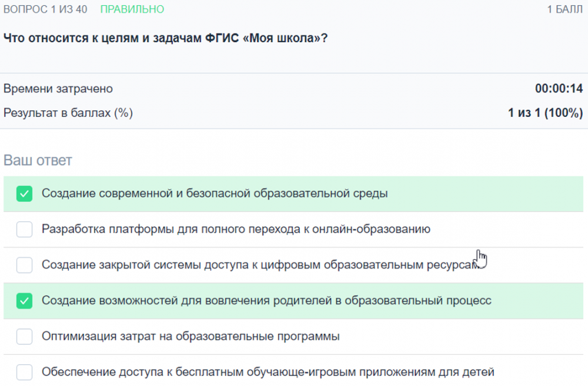Click the «Ваш ответ» heading
The height and width of the screenshot is (386, 588).
pyautogui.click(x=38, y=160)
